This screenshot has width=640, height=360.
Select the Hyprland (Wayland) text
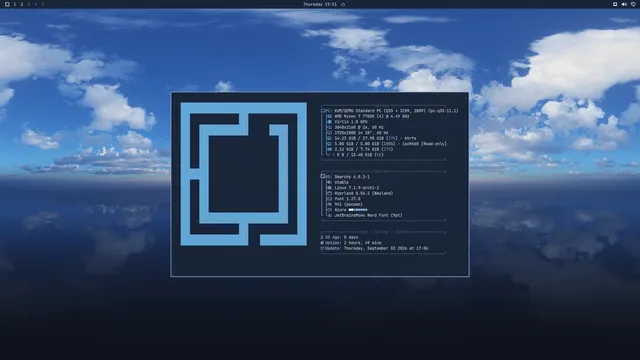pyautogui.click(x=364, y=193)
